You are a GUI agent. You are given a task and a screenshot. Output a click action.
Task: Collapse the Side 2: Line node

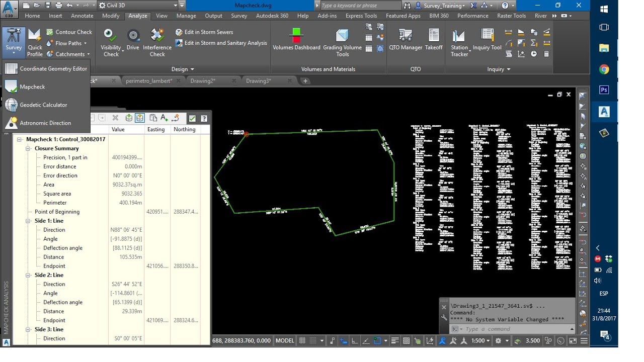pyautogui.click(x=29, y=275)
